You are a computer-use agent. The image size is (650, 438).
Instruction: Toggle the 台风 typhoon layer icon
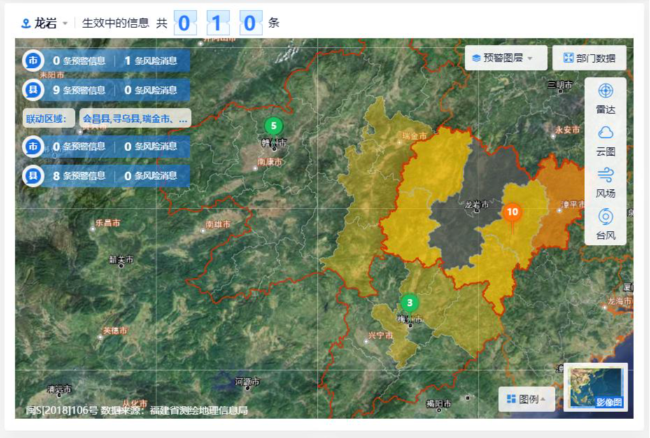tap(605, 225)
